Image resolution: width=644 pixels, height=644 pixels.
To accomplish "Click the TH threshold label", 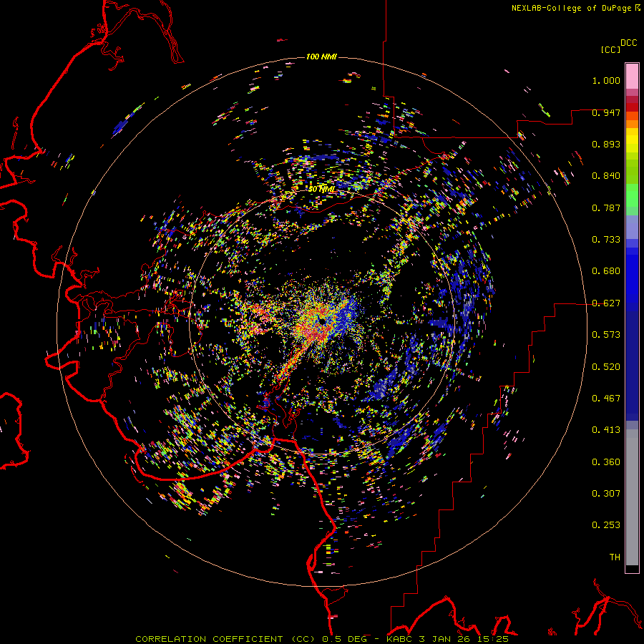I will click(615, 557).
